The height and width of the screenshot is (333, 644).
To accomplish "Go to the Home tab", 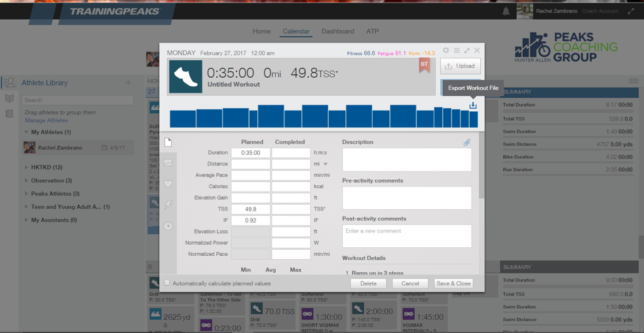I will click(x=261, y=31).
